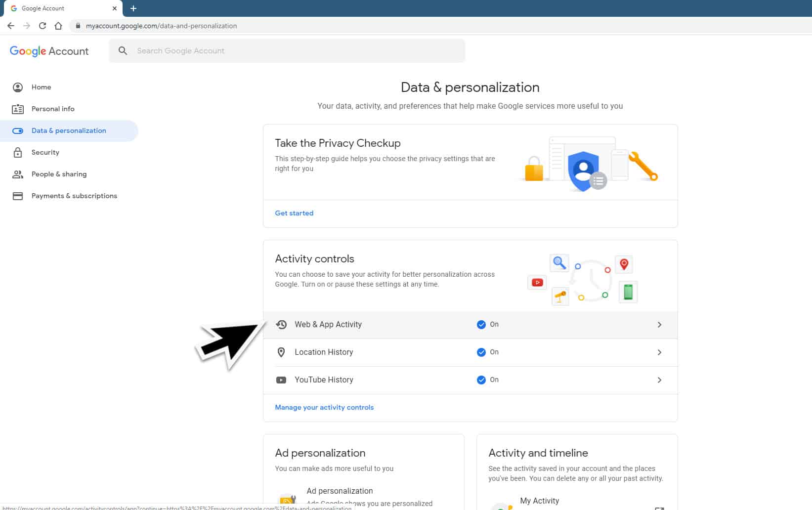
Task: Click the Activity controls illustration
Action: 583,280
